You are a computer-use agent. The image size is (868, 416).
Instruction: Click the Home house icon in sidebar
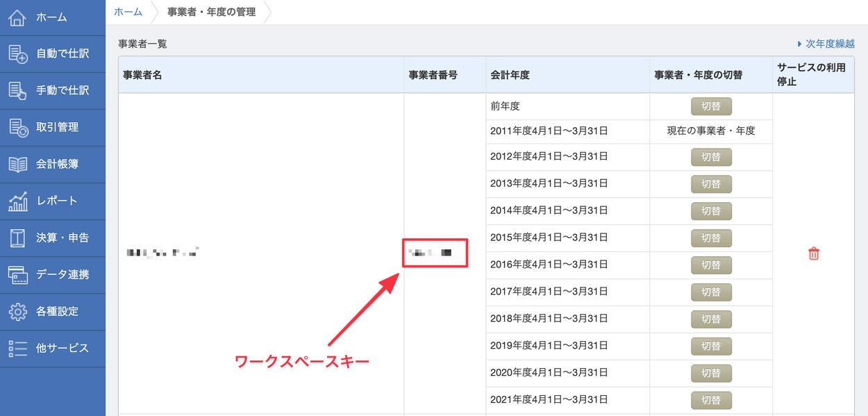click(17, 17)
